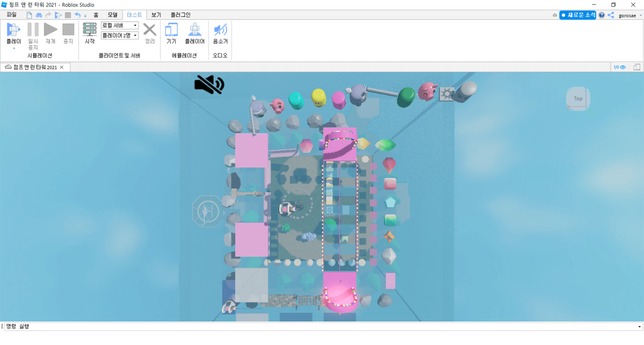
Task: Click the Share icon
Action: 610,15
